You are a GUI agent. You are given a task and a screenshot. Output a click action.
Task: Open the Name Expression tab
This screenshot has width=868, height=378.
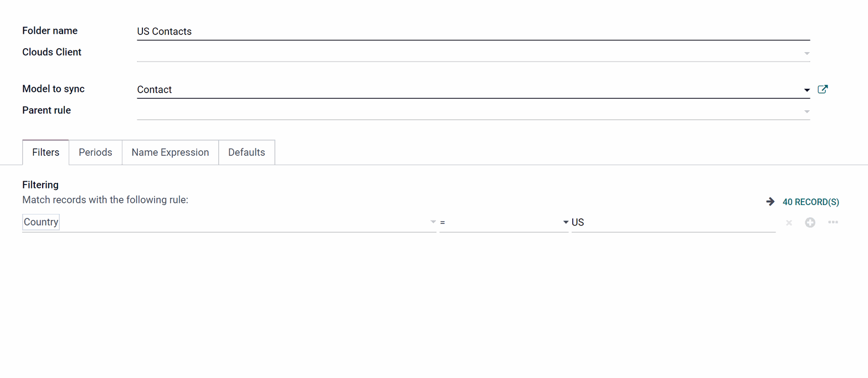(x=170, y=152)
